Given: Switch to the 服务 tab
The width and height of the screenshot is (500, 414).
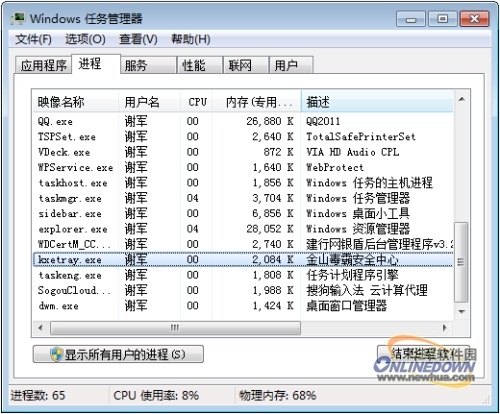Looking at the screenshot, I should [148, 65].
